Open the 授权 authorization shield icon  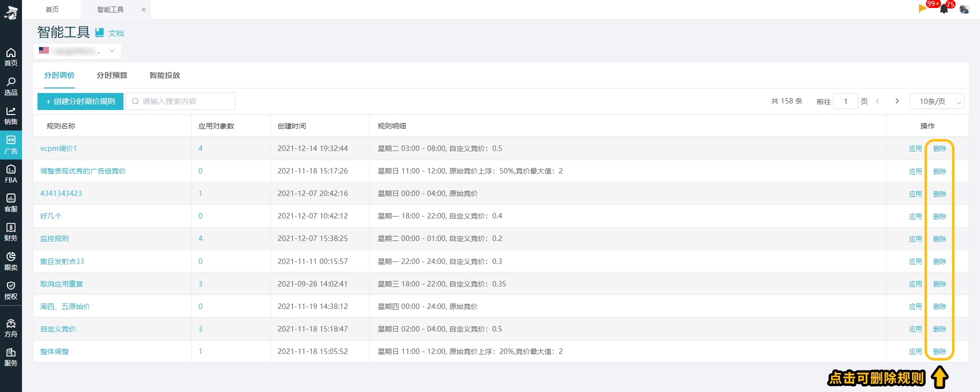(11, 290)
